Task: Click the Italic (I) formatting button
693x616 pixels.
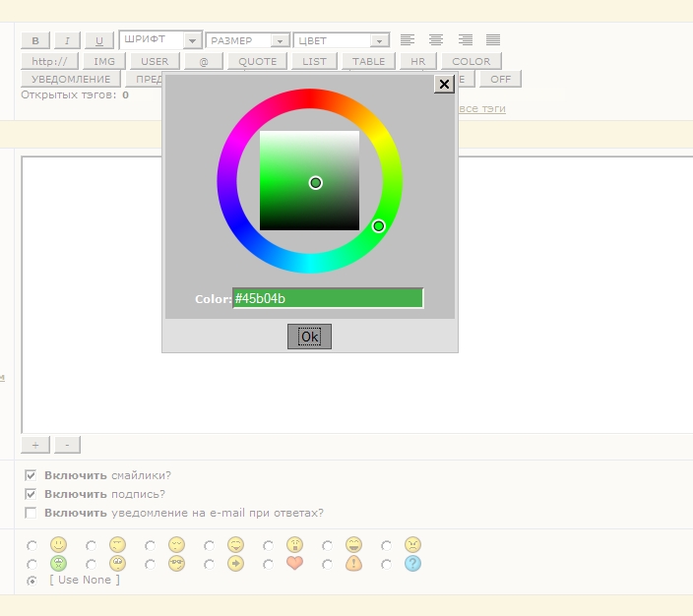Action: [67, 40]
